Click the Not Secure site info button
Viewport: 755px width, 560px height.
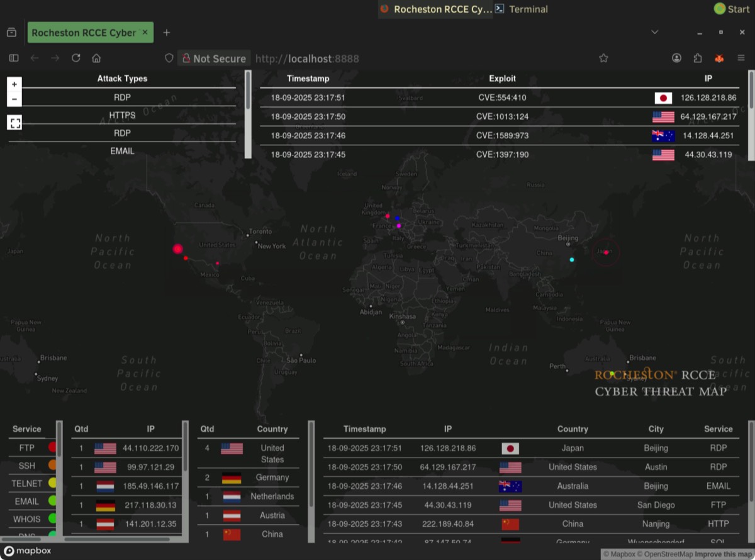click(x=214, y=59)
